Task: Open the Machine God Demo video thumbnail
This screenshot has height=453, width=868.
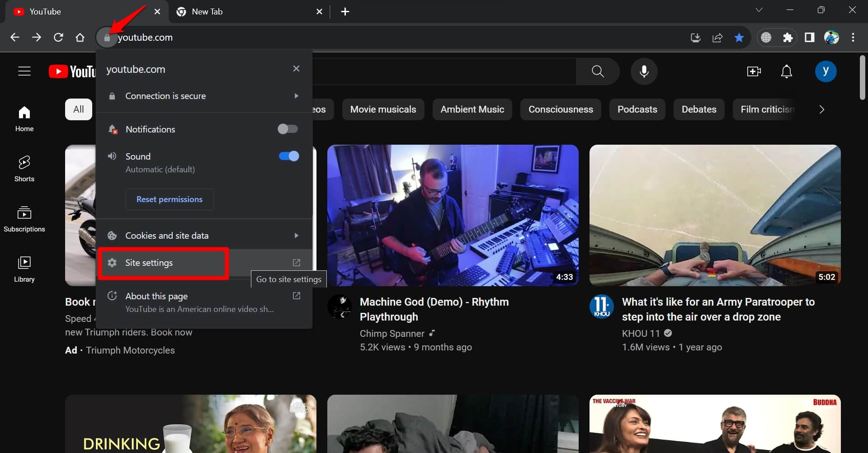Action: (453, 215)
